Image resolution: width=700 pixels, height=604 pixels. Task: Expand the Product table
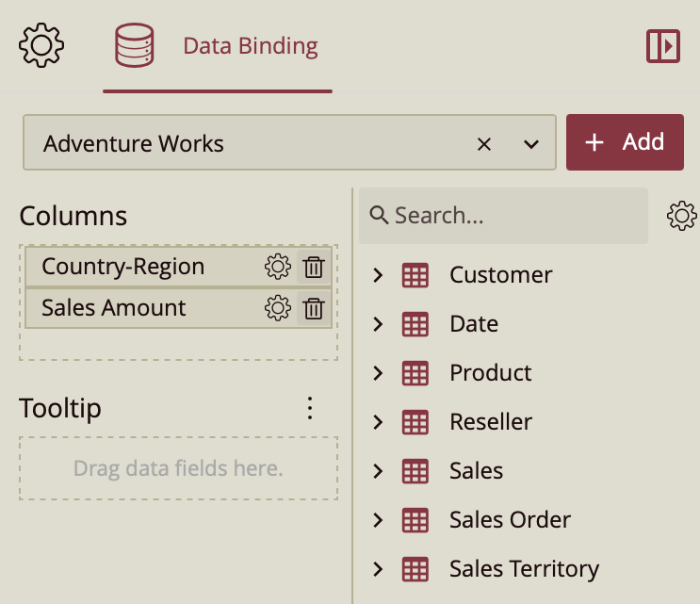pyautogui.click(x=378, y=373)
